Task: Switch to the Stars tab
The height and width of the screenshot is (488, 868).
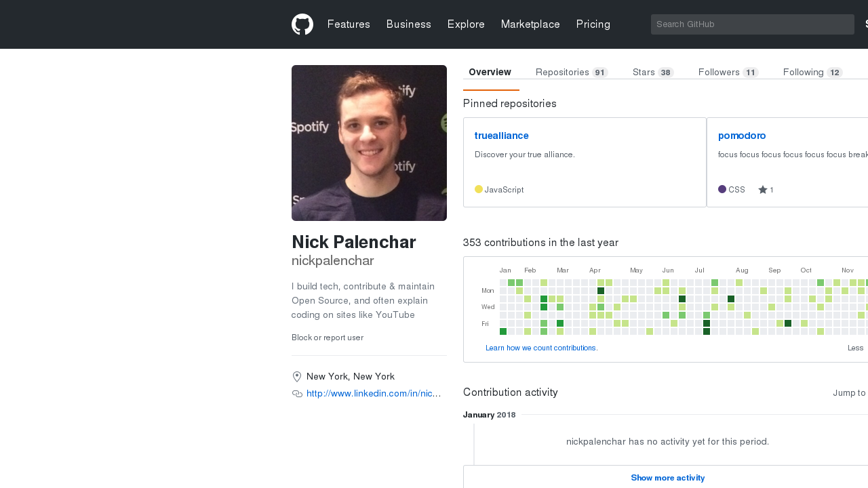Action: click(653, 73)
